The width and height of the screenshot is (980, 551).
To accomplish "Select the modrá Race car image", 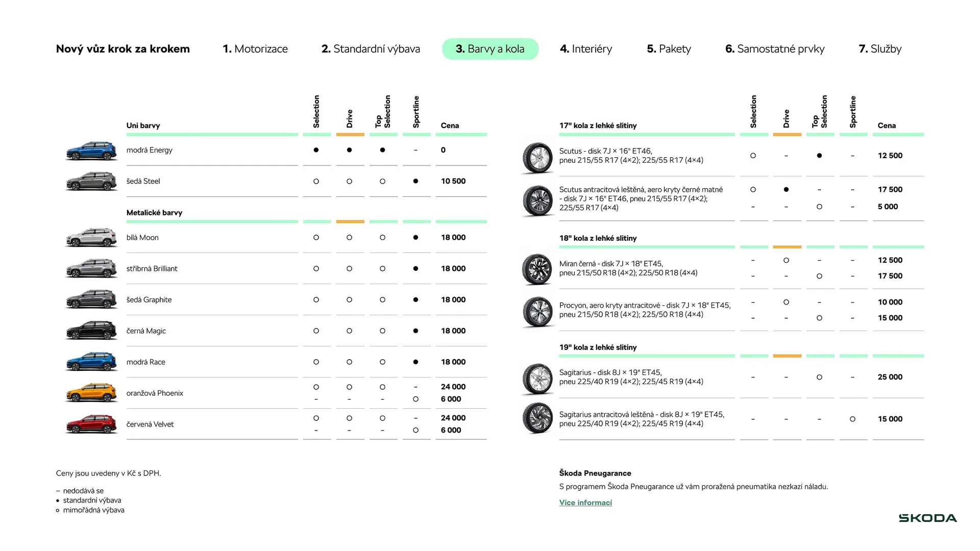I will pos(91,362).
